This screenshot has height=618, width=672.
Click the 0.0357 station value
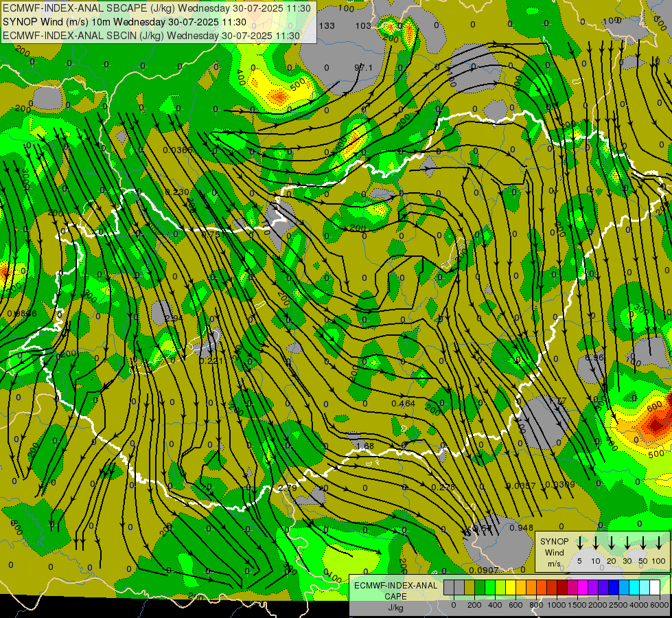521,486
